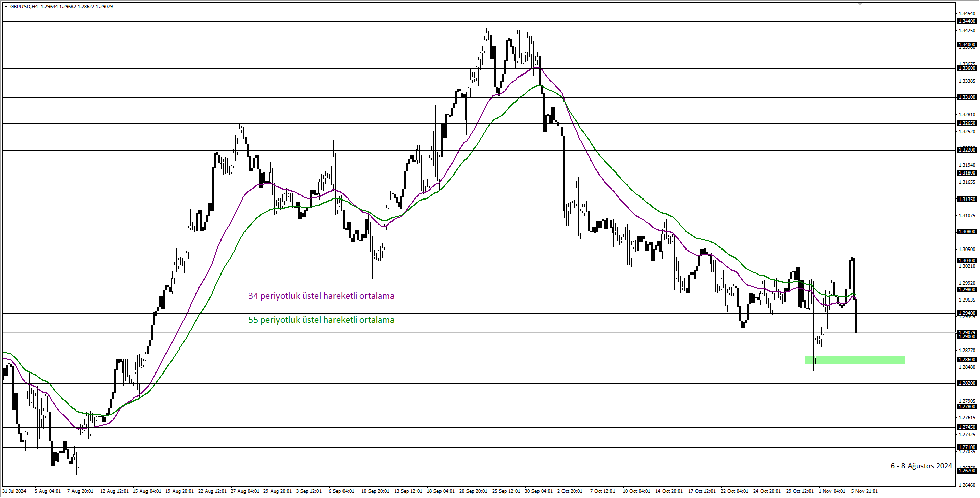
Task: Click the 1.28200 horizontal line price label
Action: (967, 383)
